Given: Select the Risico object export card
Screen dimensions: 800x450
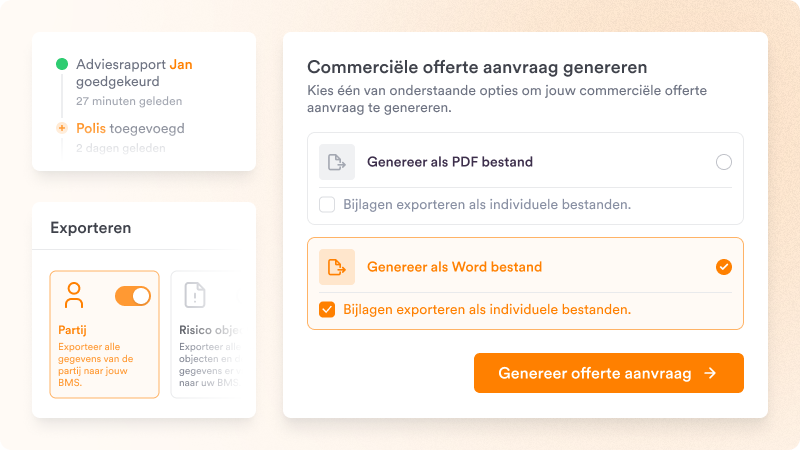Looking at the screenshot, I should (x=207, y=334).
